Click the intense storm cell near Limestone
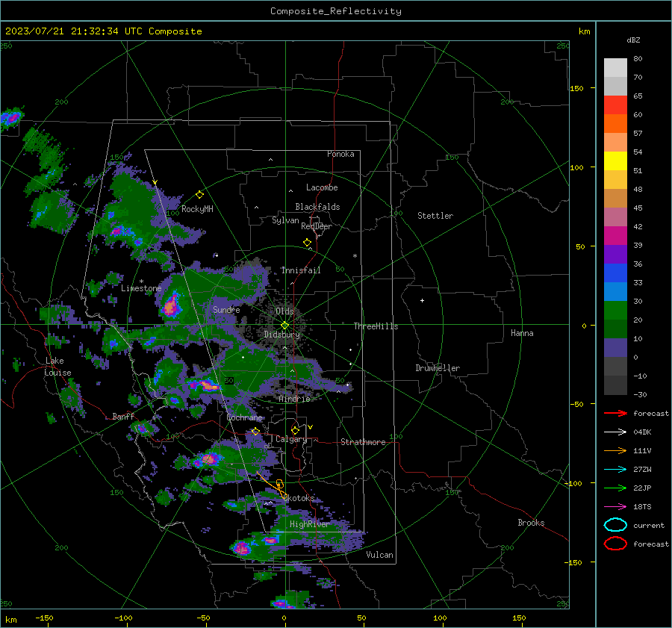Image resolution: width=672 pixels, height=628 pixels. (x=172, y=306)
